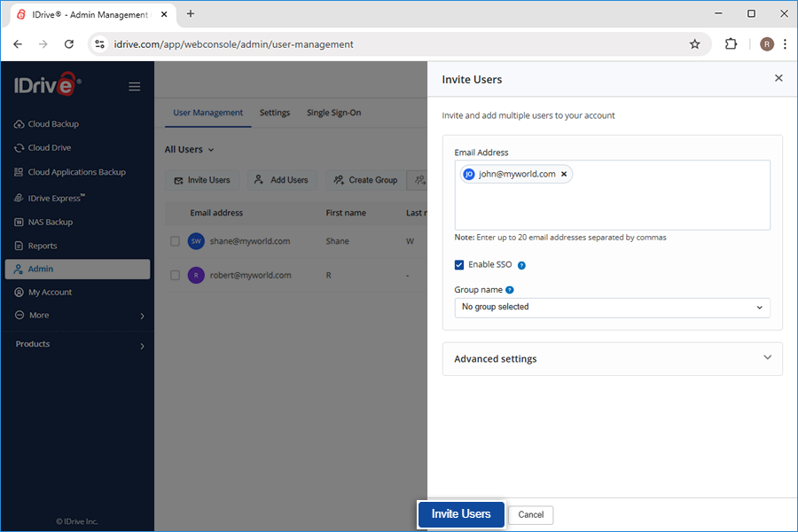Open IDrive Express section
The width and height of the screenshot is (798, 532).
(x=50, y=198)
